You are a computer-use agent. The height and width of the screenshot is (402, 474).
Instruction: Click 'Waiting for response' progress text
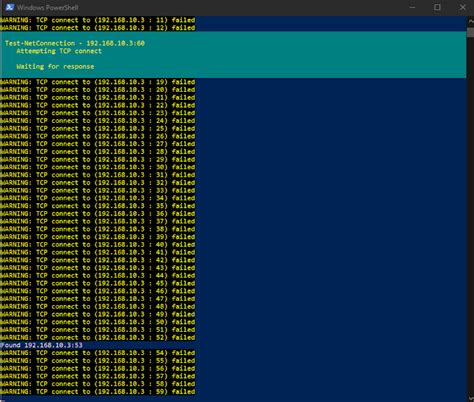coord(55,66)
